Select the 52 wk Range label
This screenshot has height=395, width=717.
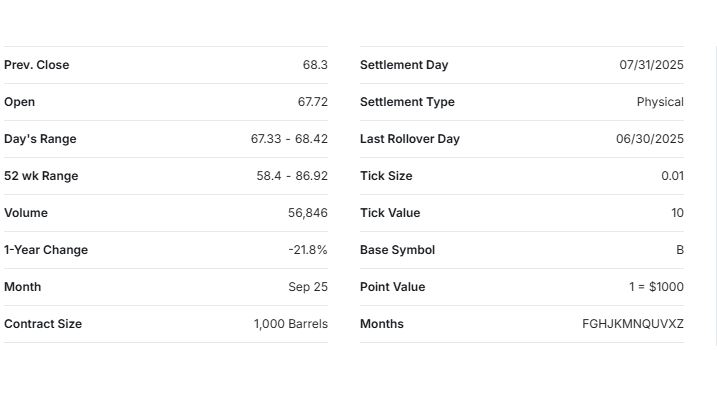[x=41, y=176]
